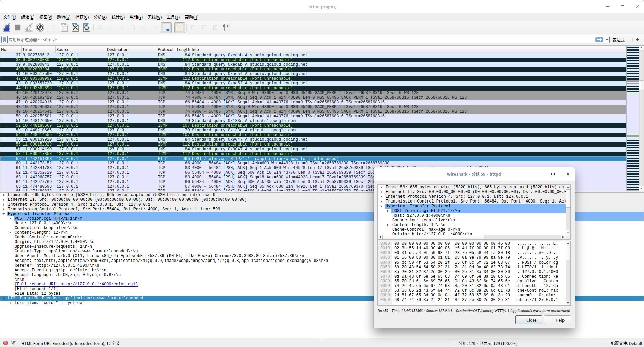Screen dimensions: 644x347
Task: Jump to first packet icon
Action: coord(144,28)
